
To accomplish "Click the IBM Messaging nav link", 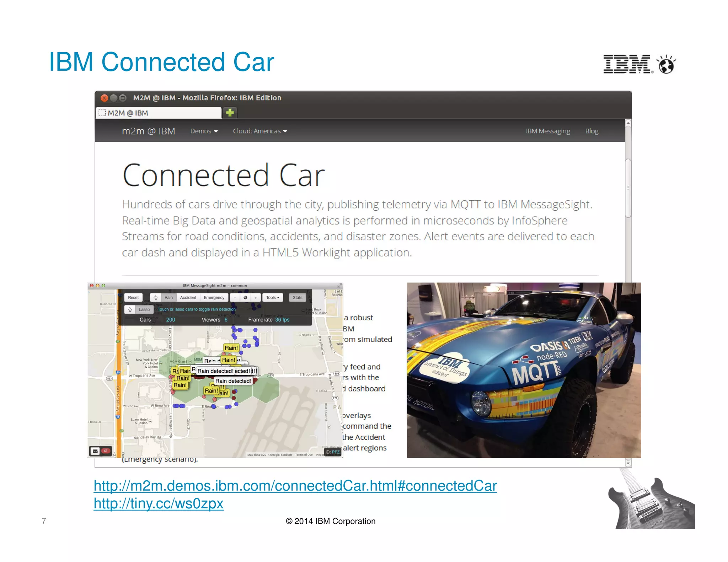I will (x=548, y=131).
